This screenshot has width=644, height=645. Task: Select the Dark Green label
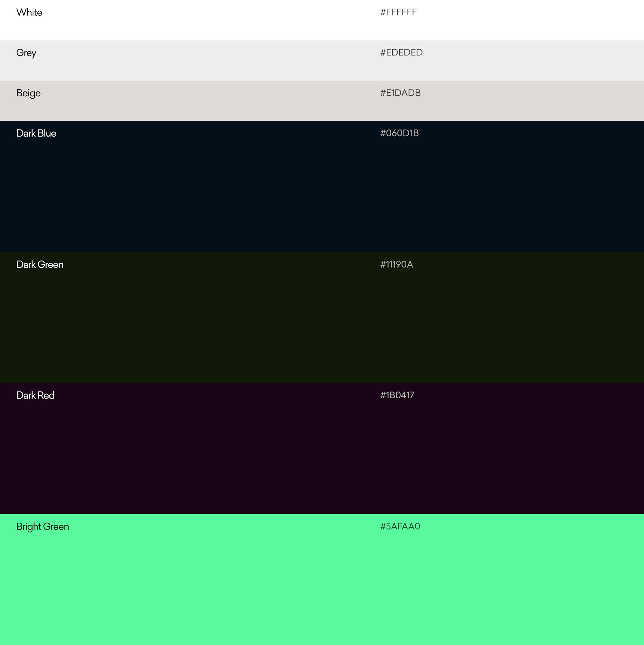40,264
